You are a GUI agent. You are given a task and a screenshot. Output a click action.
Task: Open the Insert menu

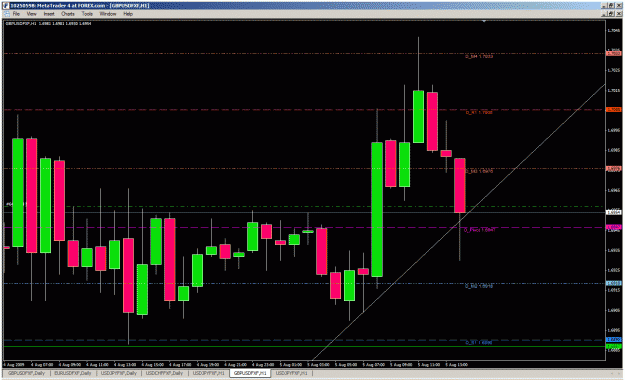coord(49,14)
